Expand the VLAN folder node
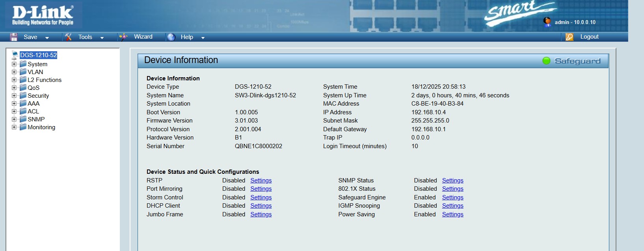 (14, 72)
